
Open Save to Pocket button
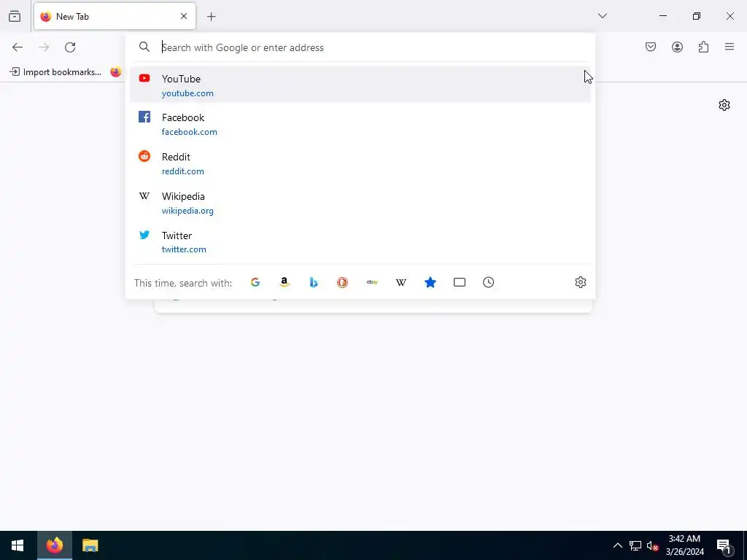coord(651,47)
